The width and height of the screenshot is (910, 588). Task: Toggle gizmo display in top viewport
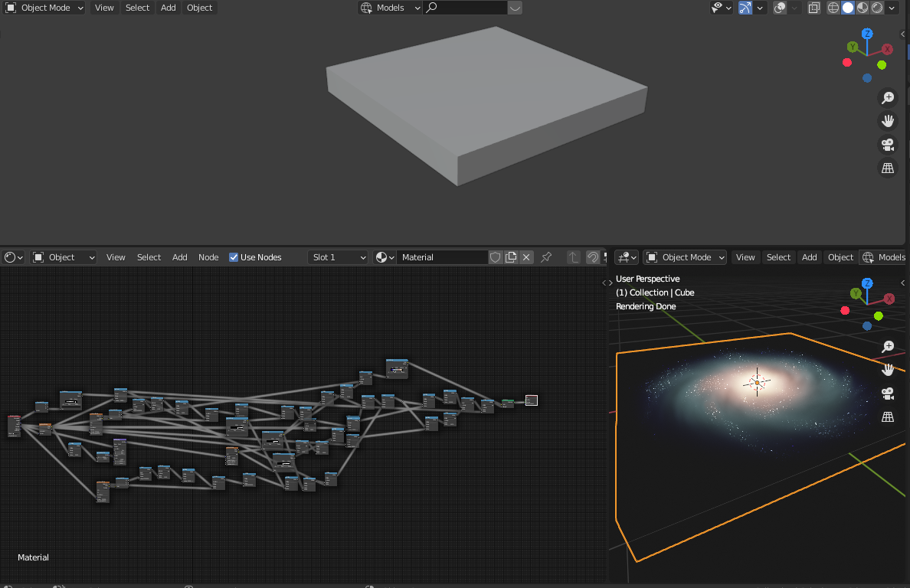coord(745,8)
